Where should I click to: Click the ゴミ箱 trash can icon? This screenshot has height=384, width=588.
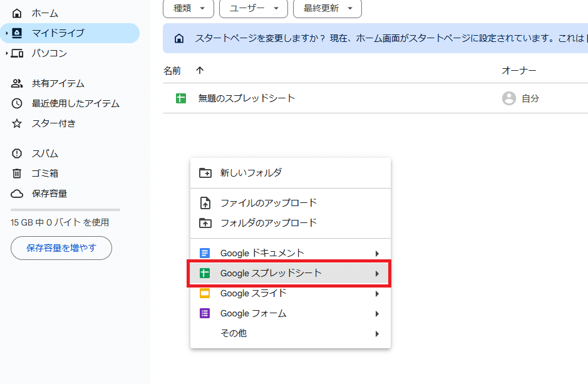coord(17,174)
